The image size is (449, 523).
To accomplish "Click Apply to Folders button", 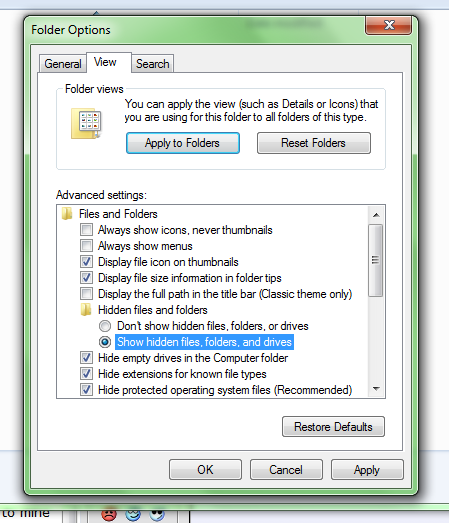I will 183,143.
